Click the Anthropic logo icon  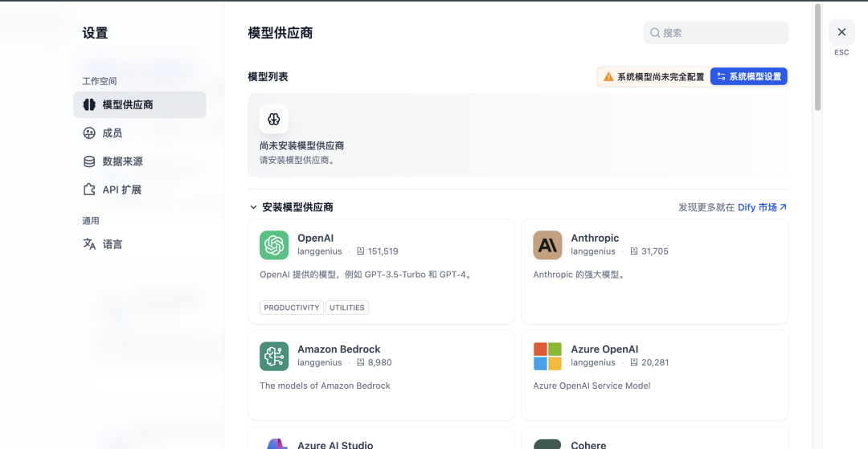[x=547, y=245]
